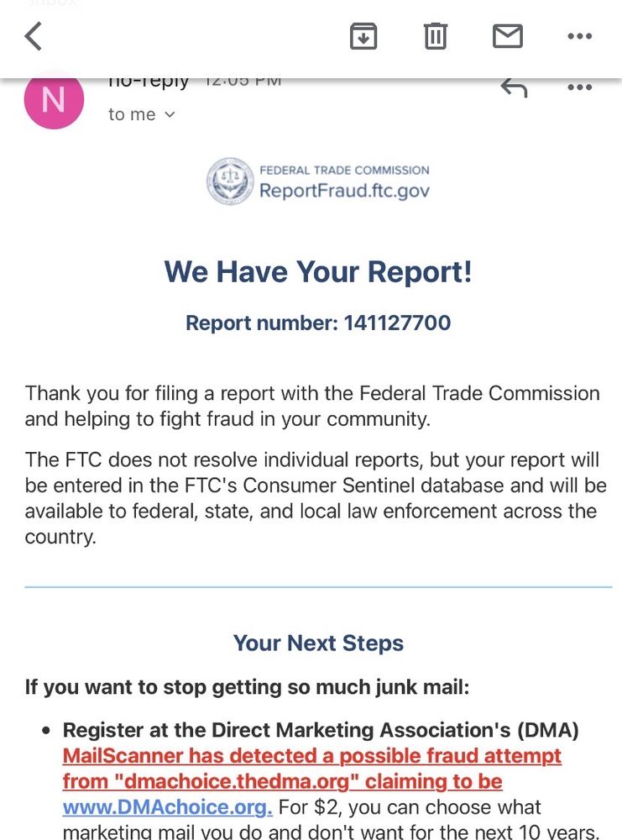Tap the 12:05 PM timestamp
Image resolution: width=622 pixels, height=840 pixels.
pos(243,81)
